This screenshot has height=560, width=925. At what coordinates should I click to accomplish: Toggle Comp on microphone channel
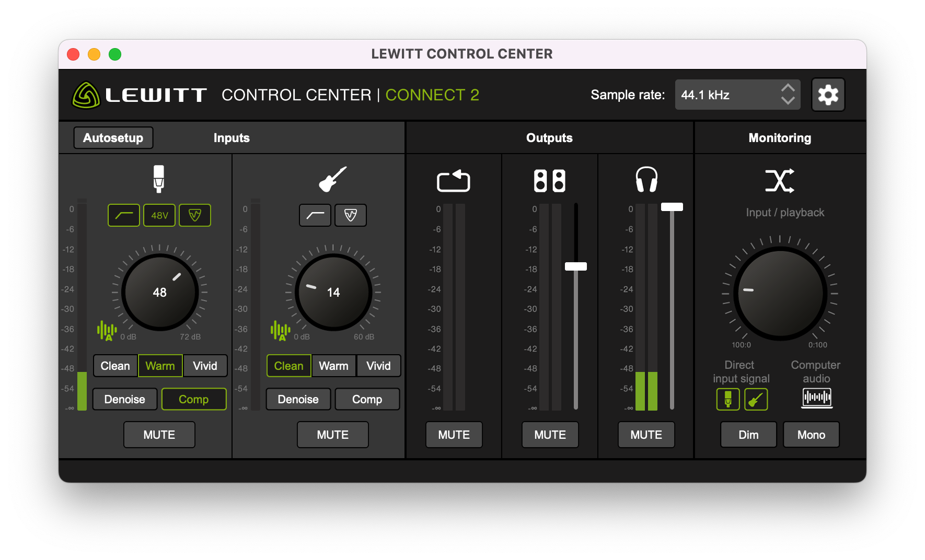click(x=194, y=399)
